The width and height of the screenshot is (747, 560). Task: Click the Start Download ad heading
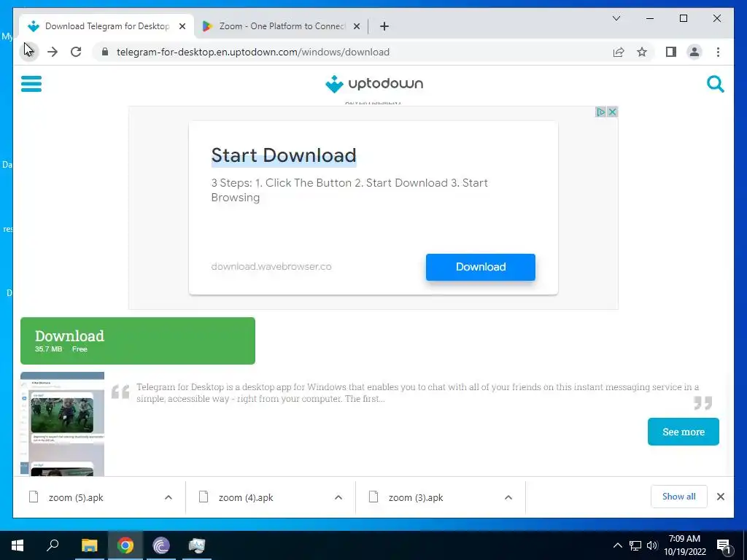click(284, 155)
